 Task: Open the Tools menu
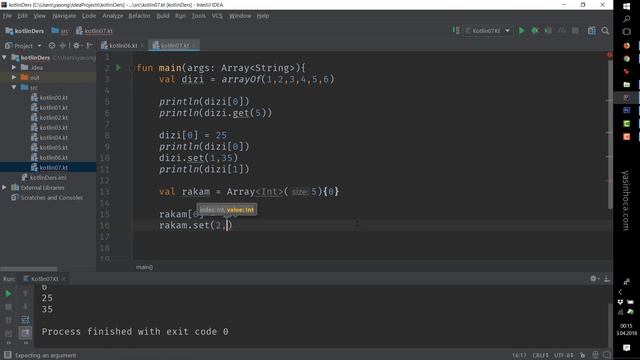click(199, 16)
